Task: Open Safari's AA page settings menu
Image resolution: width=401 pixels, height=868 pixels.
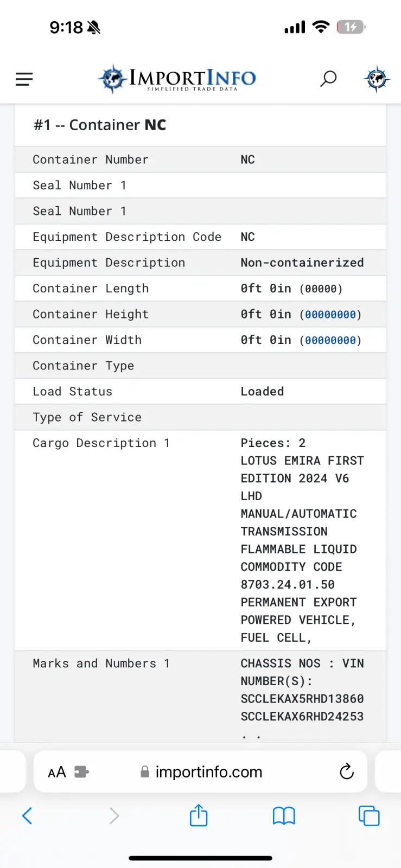Action: (57, 772)
